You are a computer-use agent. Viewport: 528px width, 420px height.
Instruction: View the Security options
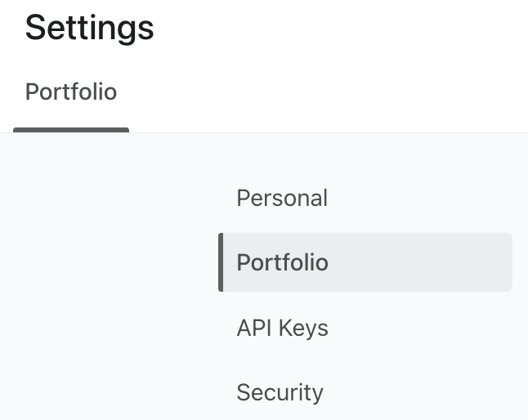click(x=280, y=392)
